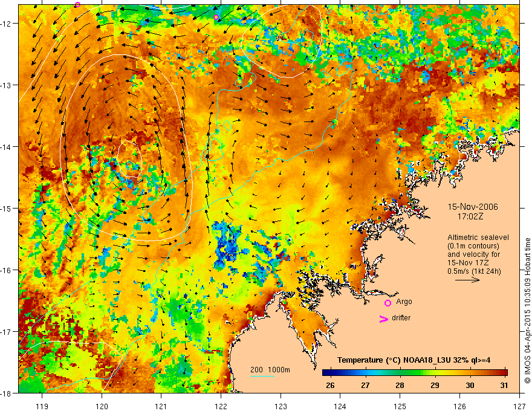The width and height of the screenshot is (532, 411).
Task: Click the 'Argo' legend label
Action: [404, 302]
